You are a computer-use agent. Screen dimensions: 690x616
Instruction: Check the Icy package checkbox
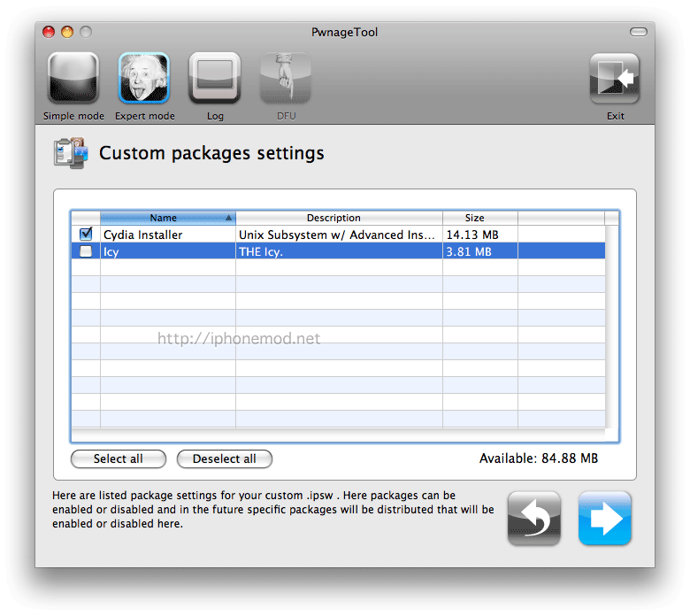point(86,251)
